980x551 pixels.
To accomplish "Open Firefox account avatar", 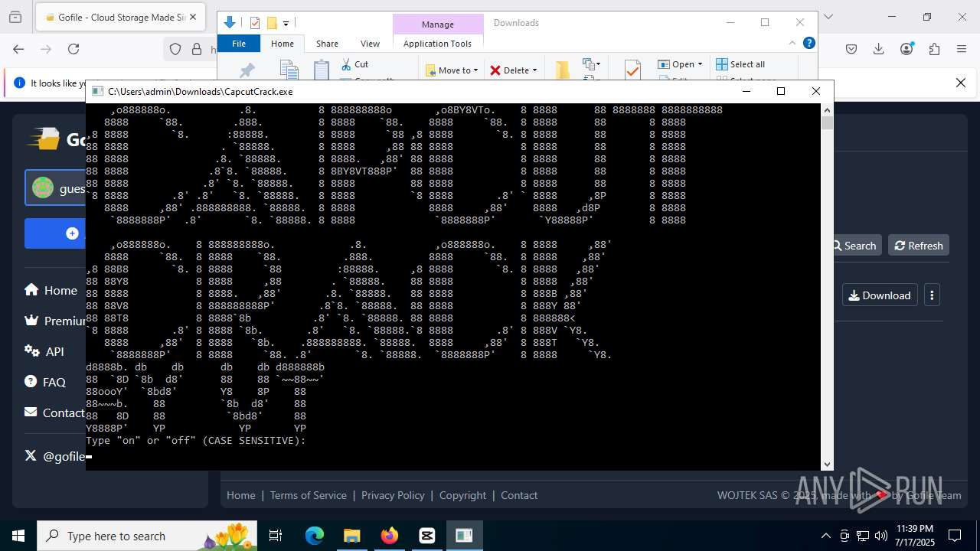I will pyautogui.click(x=906, y=49).
